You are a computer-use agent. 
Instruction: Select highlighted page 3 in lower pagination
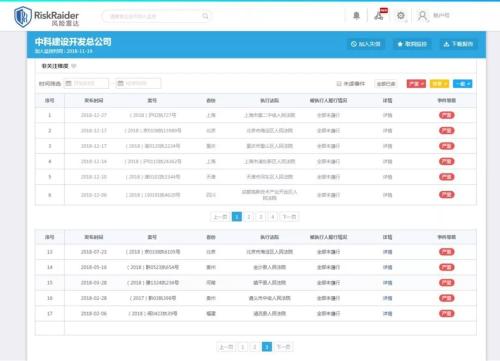point(267,347)
